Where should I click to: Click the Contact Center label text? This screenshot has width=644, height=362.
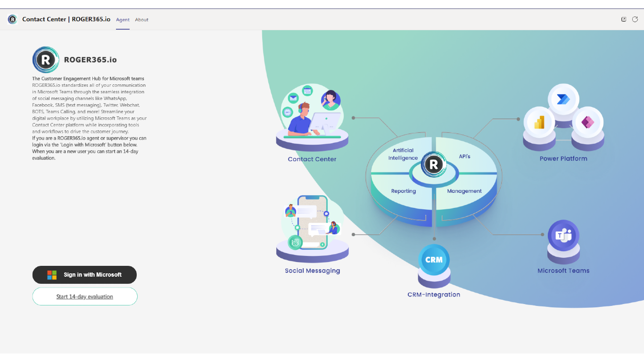(x=312, y=159)
